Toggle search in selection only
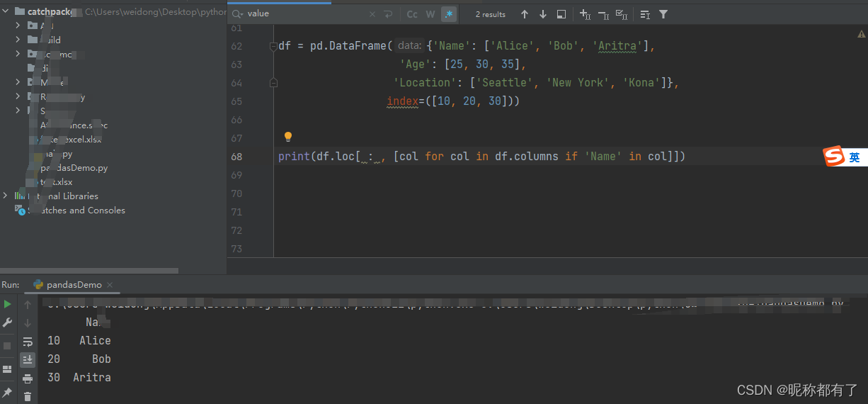Screen dimensions: 868x404 tap(645, 14)
